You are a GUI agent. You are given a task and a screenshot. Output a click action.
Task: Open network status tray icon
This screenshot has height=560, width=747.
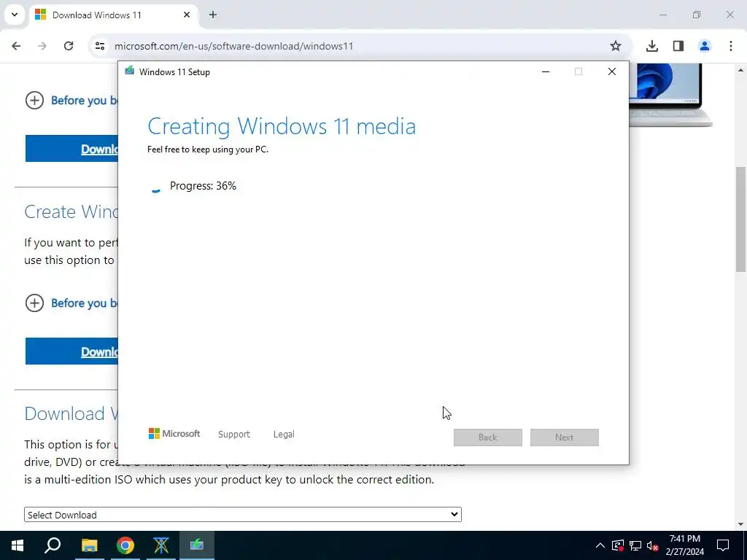tap(635, 545)
